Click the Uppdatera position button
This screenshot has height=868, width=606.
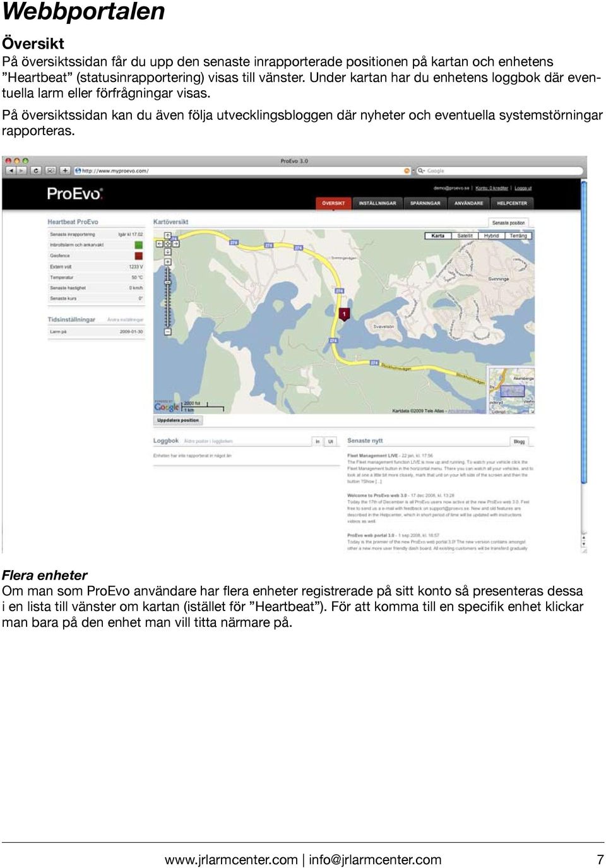coord(178,420)
